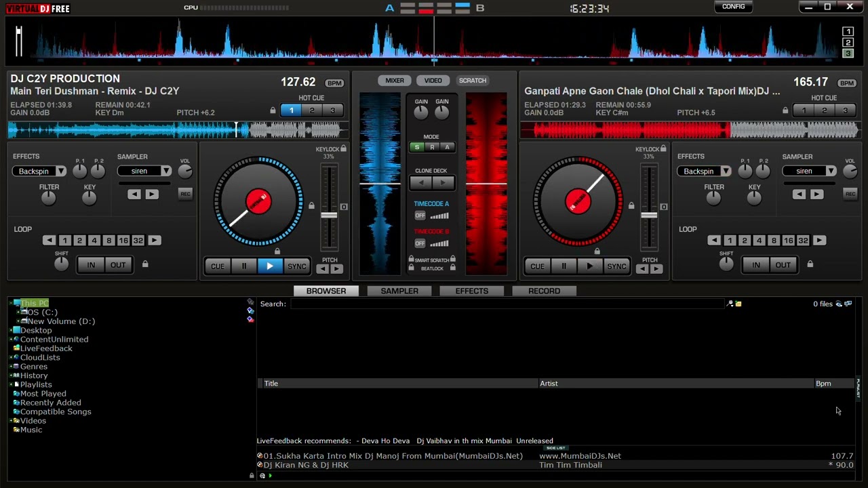This screenshot has height=488, width=868.
Task: Toggle the left deck loop lock icon
Action: 145,264
